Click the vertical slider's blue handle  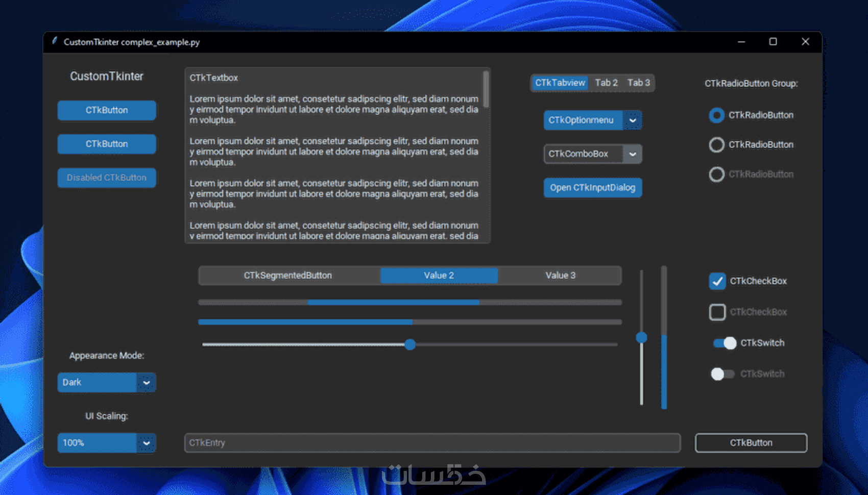(x=642, y=337)
